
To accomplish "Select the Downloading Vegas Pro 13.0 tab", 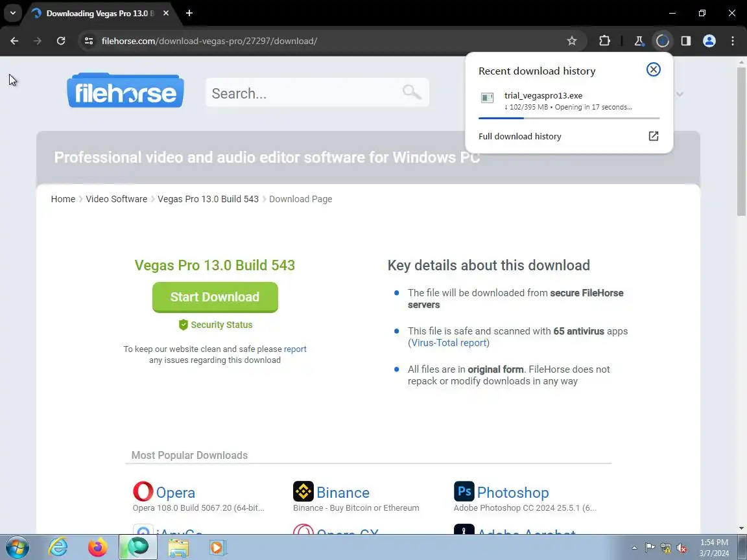I will click(100, 14).
